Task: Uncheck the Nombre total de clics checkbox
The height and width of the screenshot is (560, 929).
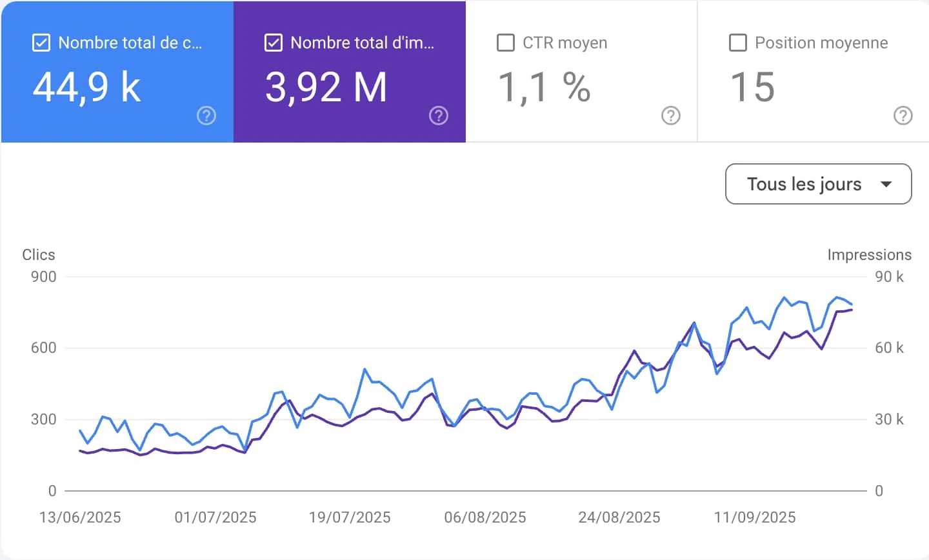Action: [x=41, y=43]
